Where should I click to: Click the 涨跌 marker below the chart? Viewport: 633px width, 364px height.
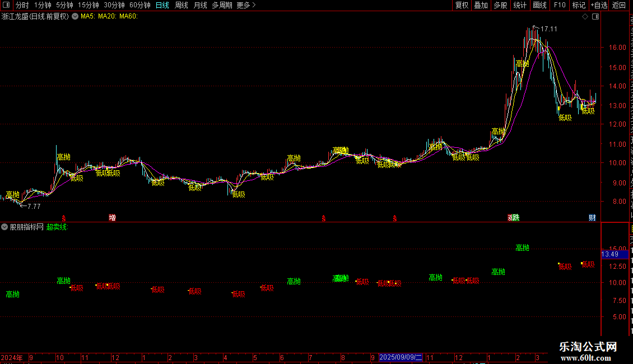click(514, 217)
